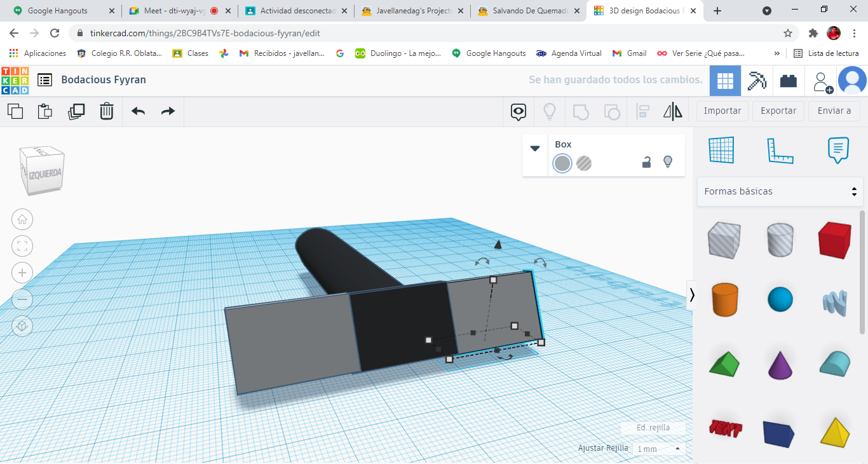Open the Bricks mode
This screenshot has width=868, height=464.
pos(789,81)
